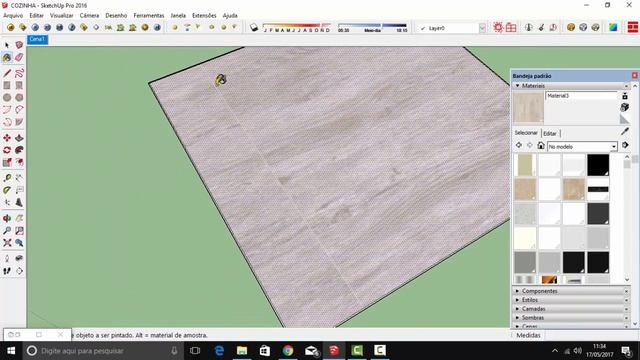Select the Freehand drawing tool
This screenshot has width=640, height=360.
pos(19,73)
